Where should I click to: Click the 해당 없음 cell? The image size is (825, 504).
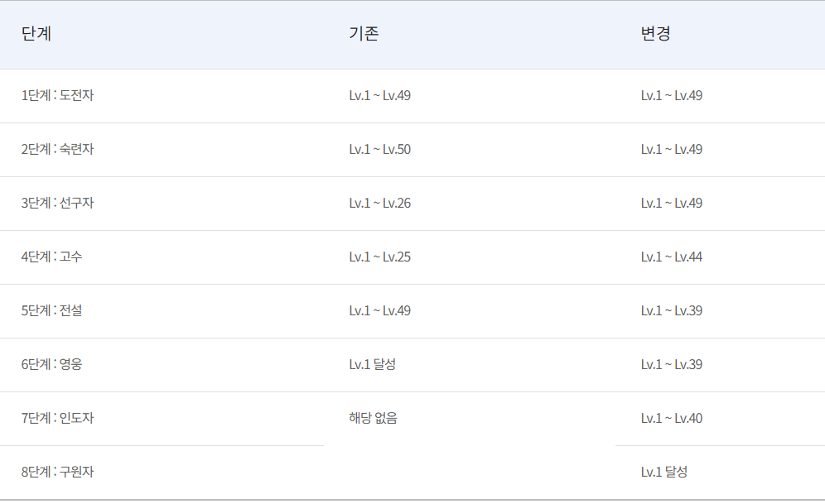tap(373, 419)
